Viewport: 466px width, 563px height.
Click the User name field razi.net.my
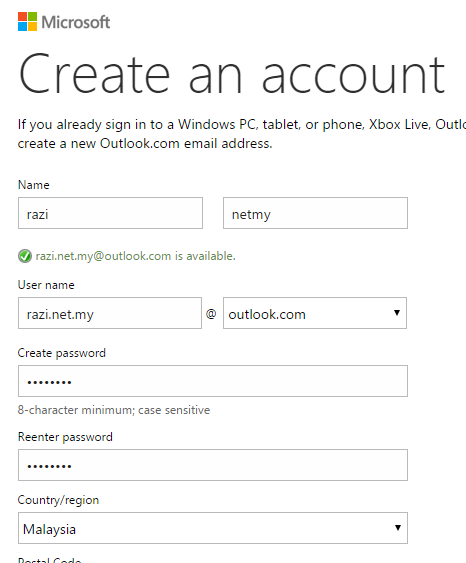click(x=110, y=313)
